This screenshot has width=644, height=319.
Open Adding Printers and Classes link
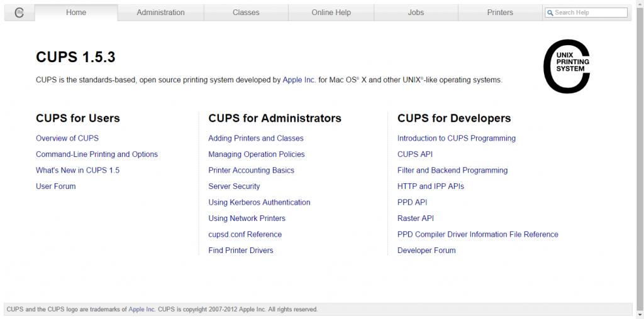[x=256, y=138]
